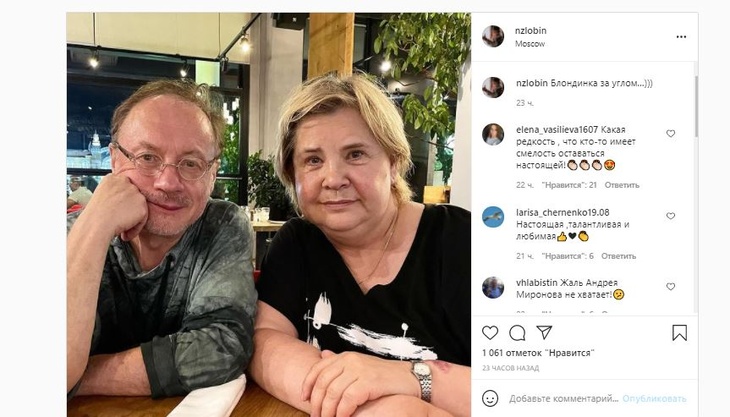The width and height of the screenshot is (730, 417).
Task: Share the post with the paper plane icon
Action: click(x=544, y=332)
